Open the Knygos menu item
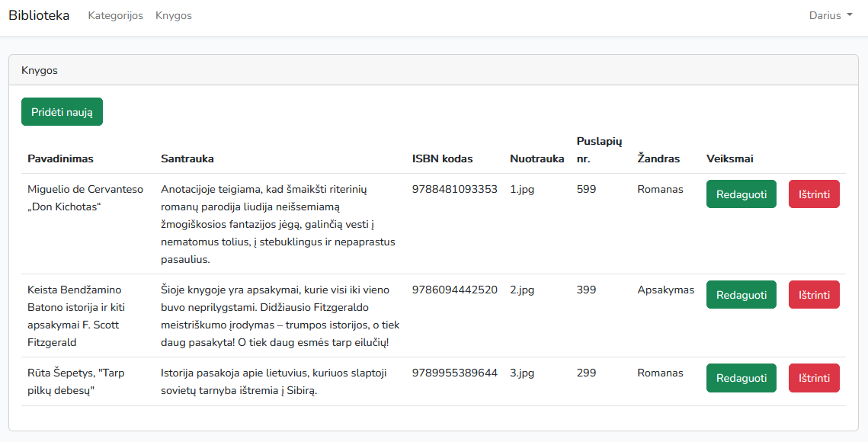Image resolution: width=868 pixels, height=442 pixels. coord(173,15)
